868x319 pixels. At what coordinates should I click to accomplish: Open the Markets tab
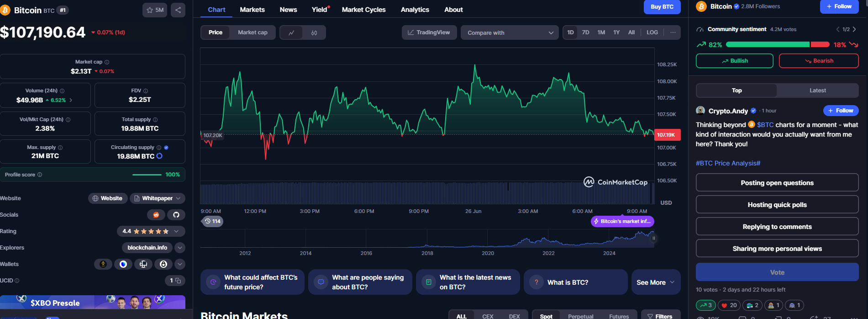[x=252, y=10]
